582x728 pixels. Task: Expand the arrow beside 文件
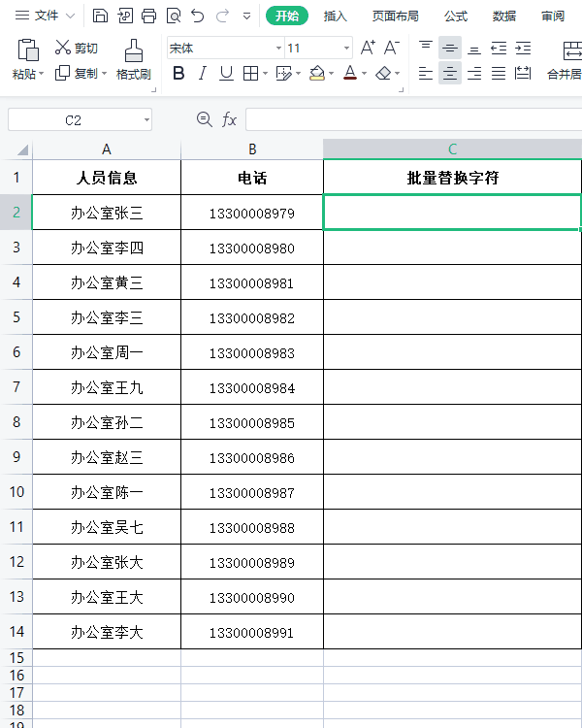pyautogui.click(x=70, y=16)
